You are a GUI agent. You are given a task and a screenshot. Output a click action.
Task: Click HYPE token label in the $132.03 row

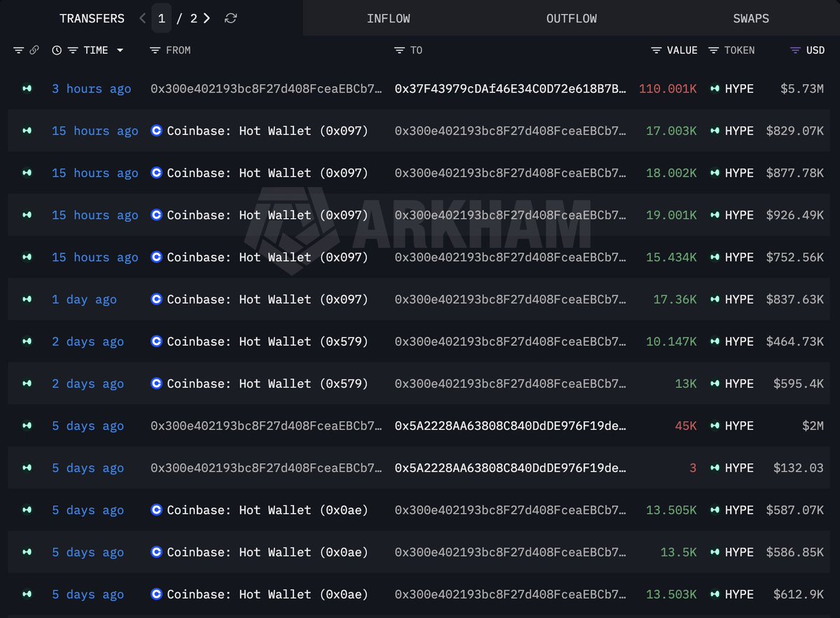click(739, 468)
